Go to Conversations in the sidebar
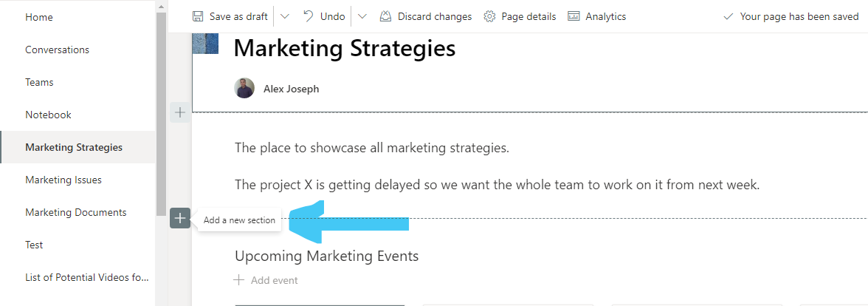Viewport: 868px width, 306px height. click(x=57, y=50)
